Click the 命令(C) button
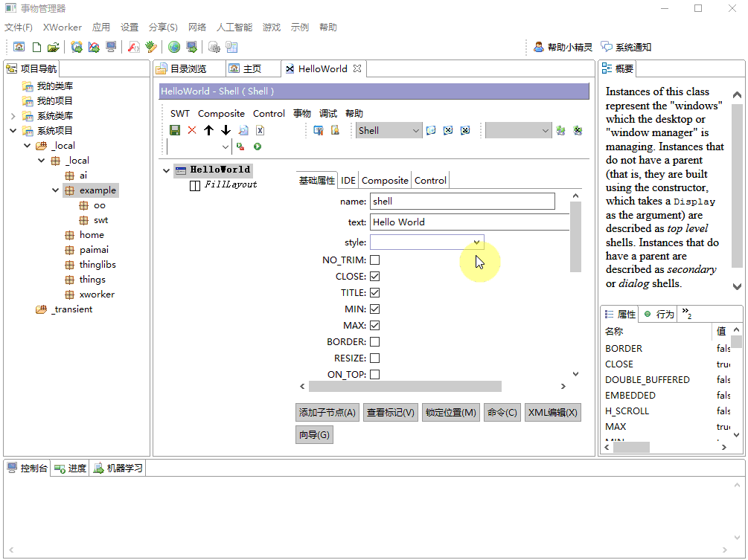The height and width of the screenshot is (560, 748). tap(502, 412)
